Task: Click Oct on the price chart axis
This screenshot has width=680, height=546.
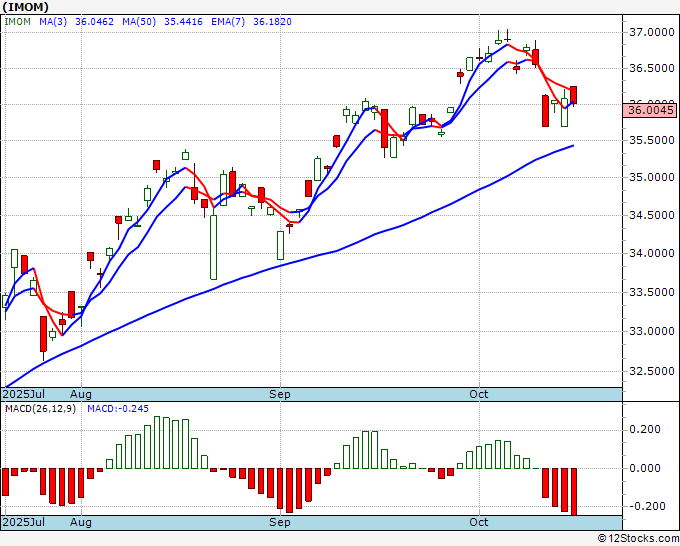Action: tap(479, 394)
